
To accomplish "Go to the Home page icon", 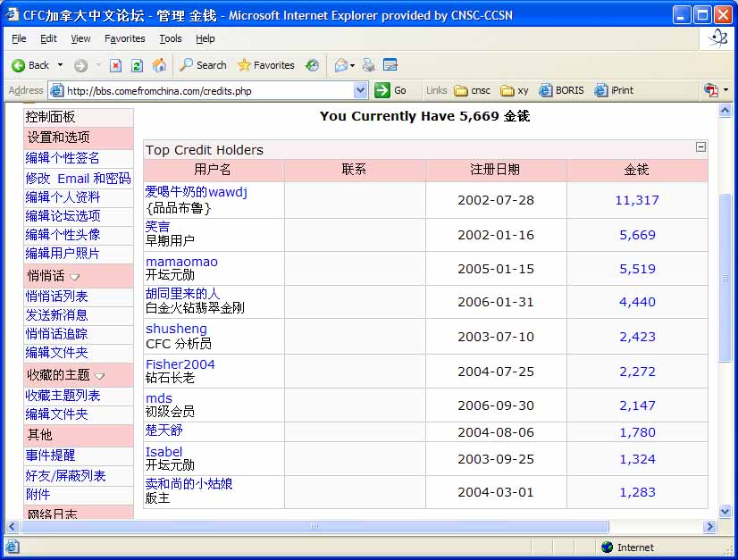I will tap(159, 65).
